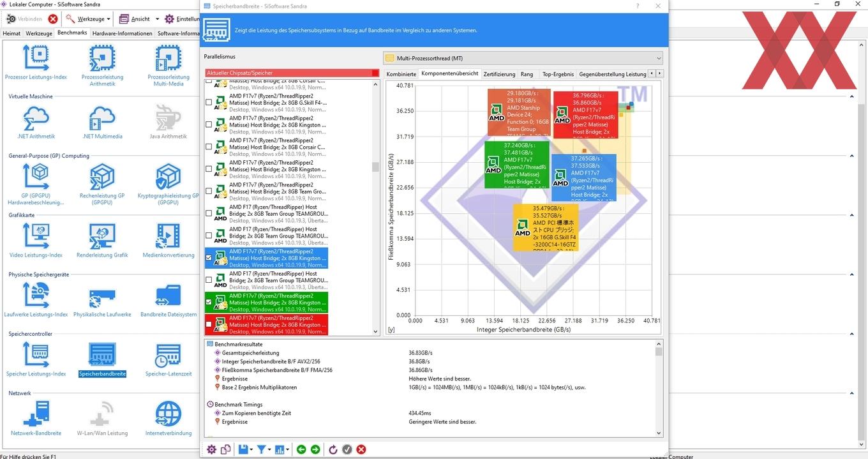This screenshot has width=868, height=459.
Task: Open the filter icon's dropdown arrow
Action: tap(269, 449)
